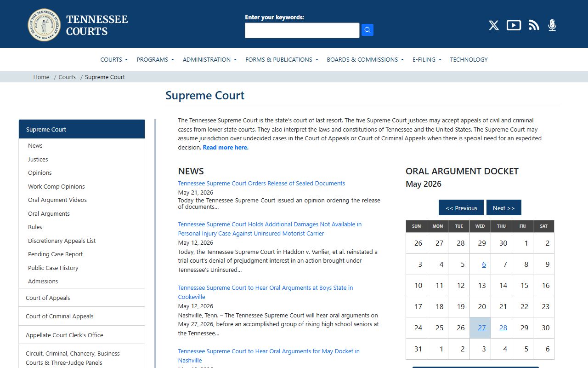This screenshot has height=368, width=588.
Task: Click the '<< Previous' calendar button
Action: point(461,207)
